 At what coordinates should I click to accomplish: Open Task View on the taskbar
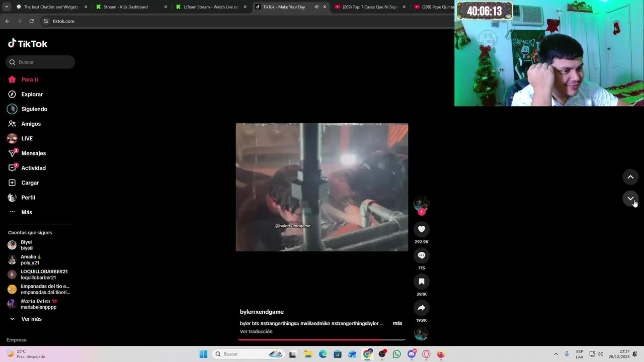pyautogui.click(x=293, y=354)
